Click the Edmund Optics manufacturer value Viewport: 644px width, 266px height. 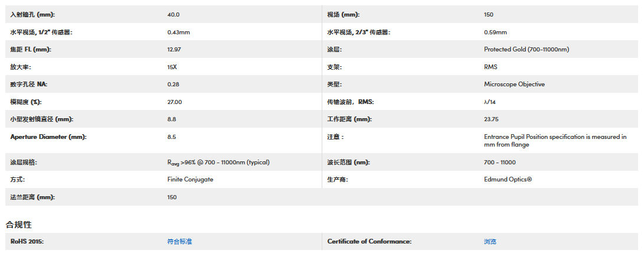(508, 179)
